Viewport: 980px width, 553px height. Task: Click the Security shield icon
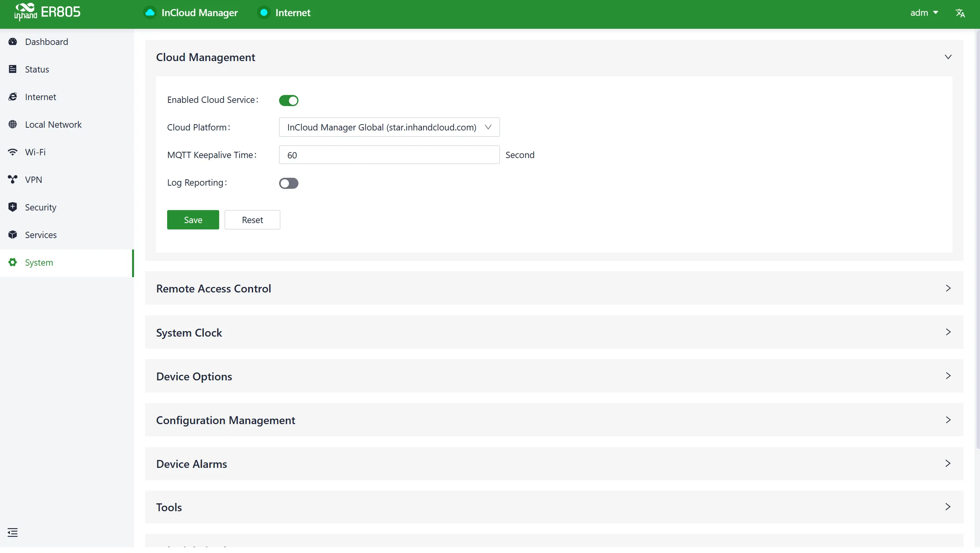click(13, 207)
